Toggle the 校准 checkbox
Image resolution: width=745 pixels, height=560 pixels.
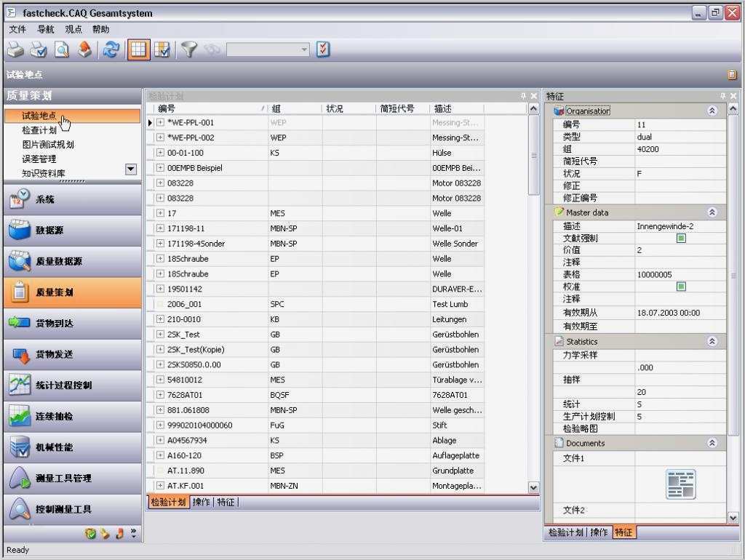point(681,287)
